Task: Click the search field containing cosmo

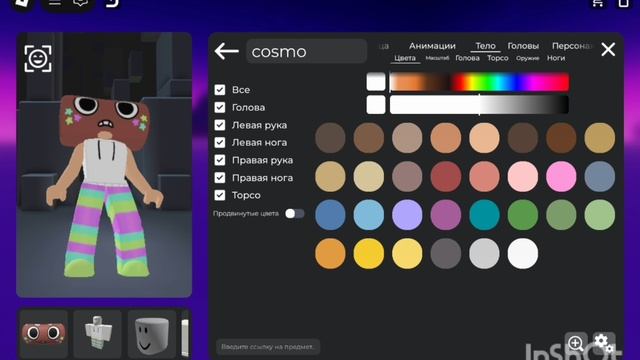Action: coord(307,51)
